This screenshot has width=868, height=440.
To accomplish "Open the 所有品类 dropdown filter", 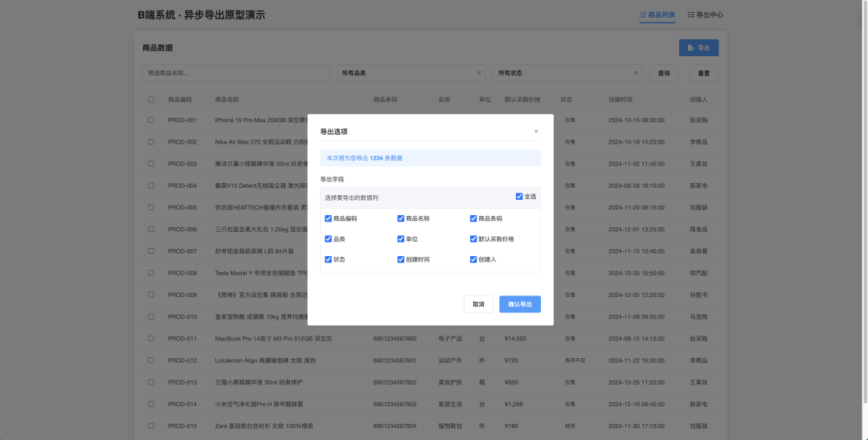I will pos(411,73).
